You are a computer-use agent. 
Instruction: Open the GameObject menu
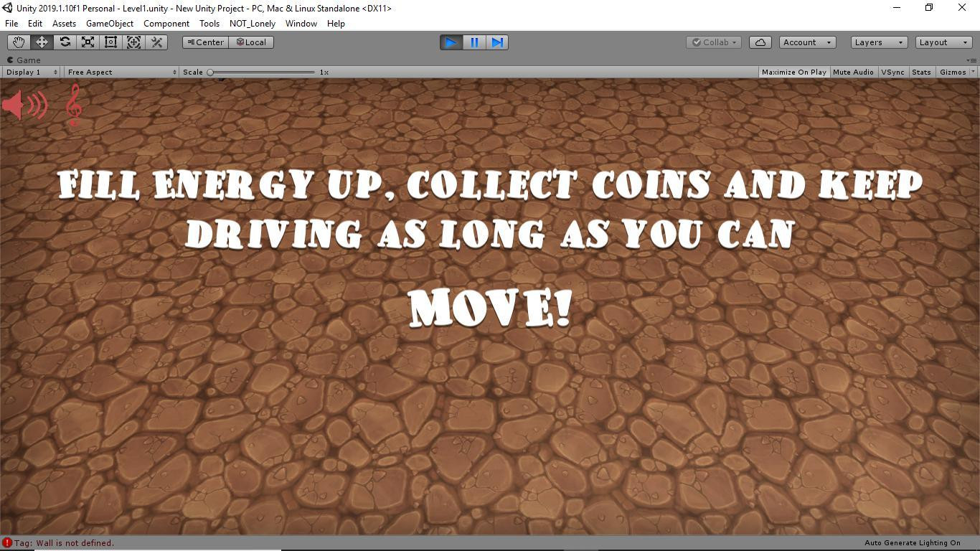coord(109,24)
